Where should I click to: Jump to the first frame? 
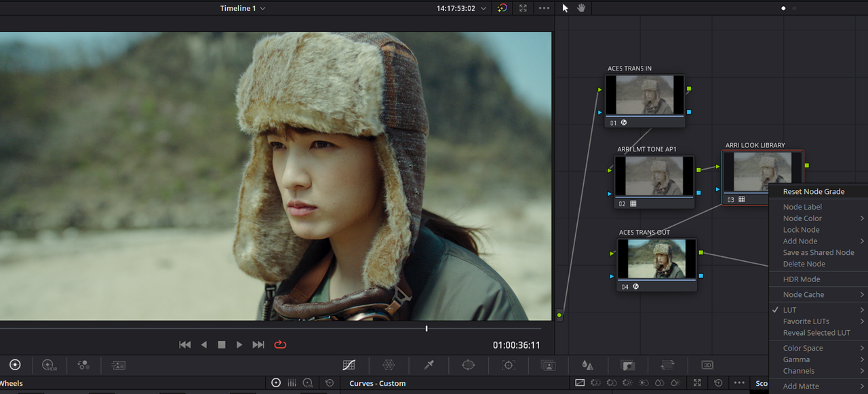(184, 344)
